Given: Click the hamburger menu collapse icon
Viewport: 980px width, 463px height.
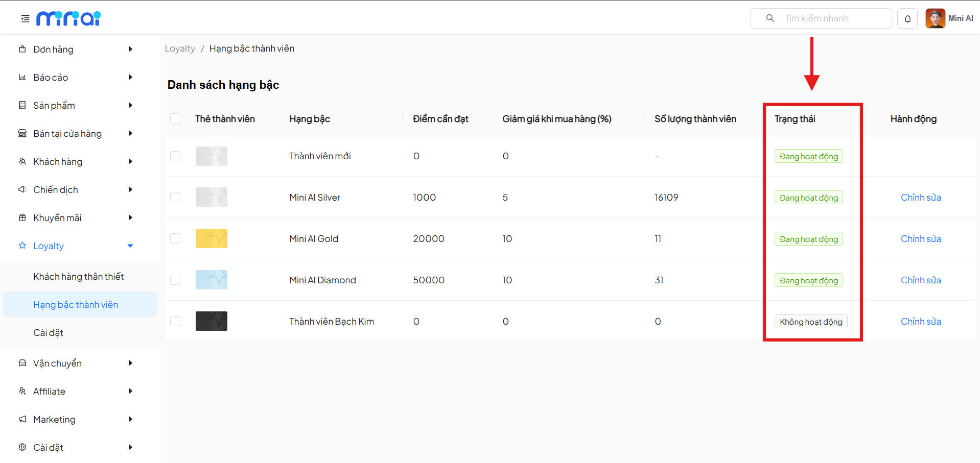Looking at the screenshot, I should [x=25, y=19].
